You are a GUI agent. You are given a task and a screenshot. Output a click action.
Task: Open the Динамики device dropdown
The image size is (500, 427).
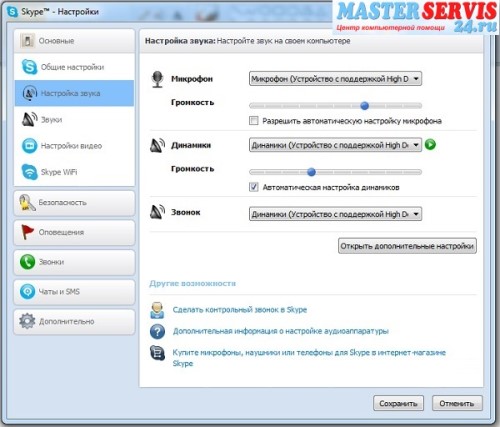(335, 145)
